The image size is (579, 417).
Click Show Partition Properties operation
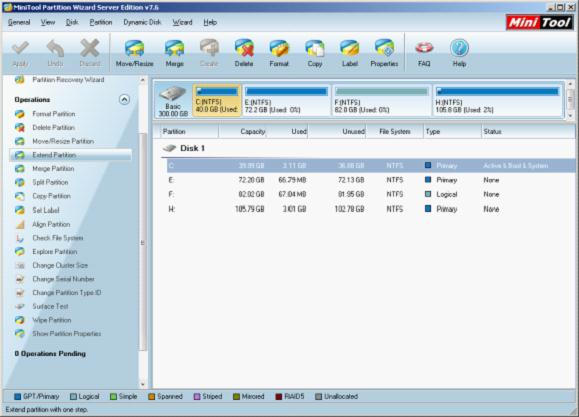[x=67, y=334]
